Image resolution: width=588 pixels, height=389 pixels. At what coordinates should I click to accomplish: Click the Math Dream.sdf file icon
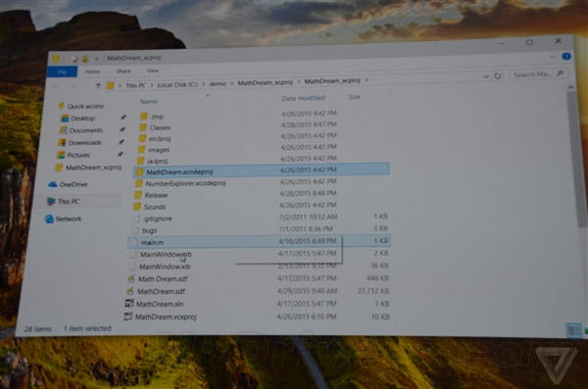point(131,278)
